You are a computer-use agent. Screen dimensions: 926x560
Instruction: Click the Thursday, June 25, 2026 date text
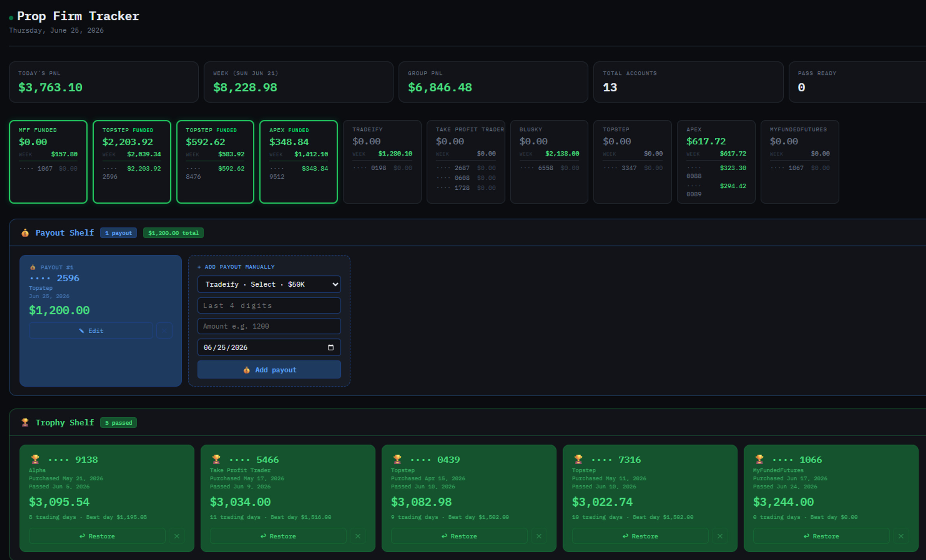56,30
